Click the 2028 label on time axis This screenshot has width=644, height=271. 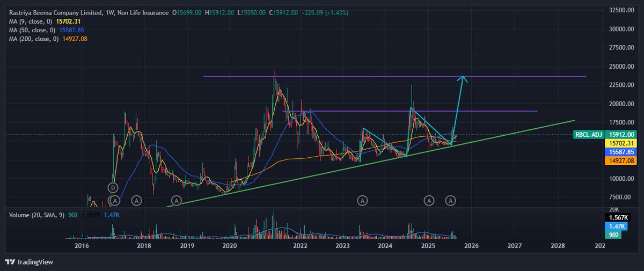[x=558, y=246]
